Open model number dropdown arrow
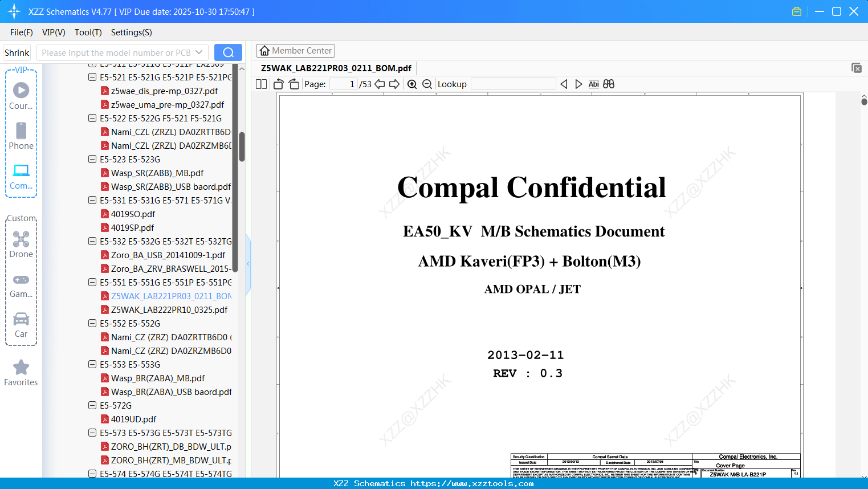Viewport: 868px width, 489px height. 199,52
